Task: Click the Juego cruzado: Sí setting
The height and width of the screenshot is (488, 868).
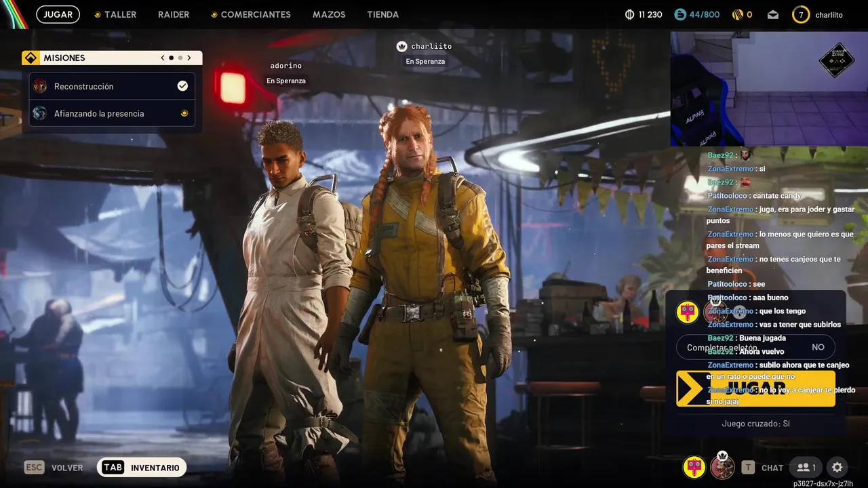Action: click(x=755, y=424)
